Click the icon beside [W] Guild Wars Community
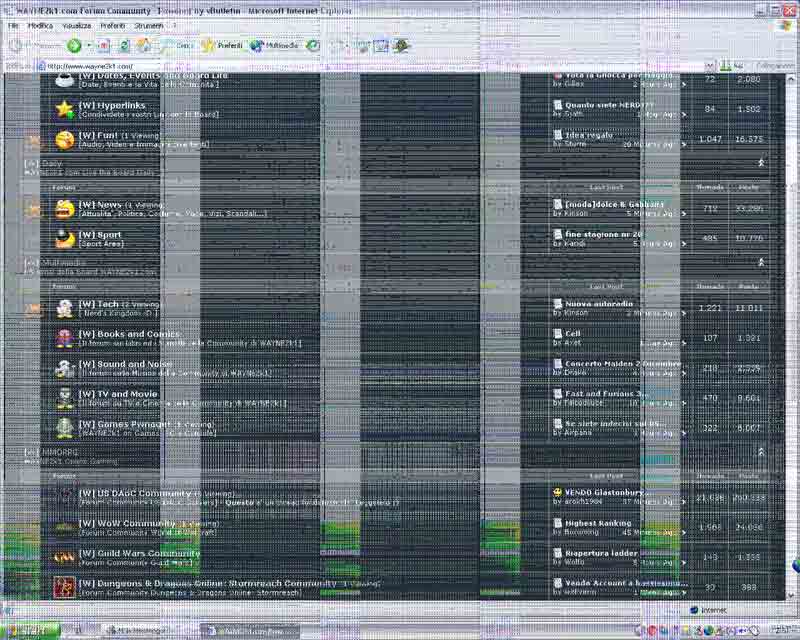The width and height of the screenshot is (800, 640). (x=65, y=558)
